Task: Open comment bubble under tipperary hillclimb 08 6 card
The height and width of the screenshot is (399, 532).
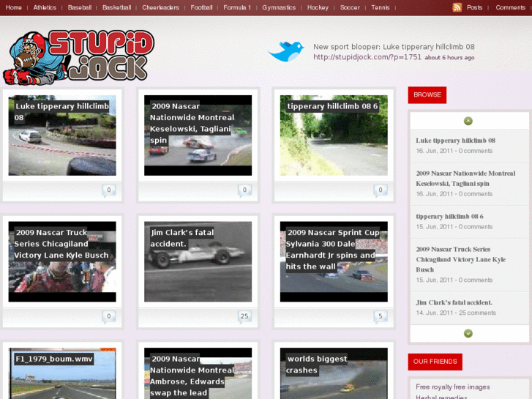Action: [x=381, y=190]
